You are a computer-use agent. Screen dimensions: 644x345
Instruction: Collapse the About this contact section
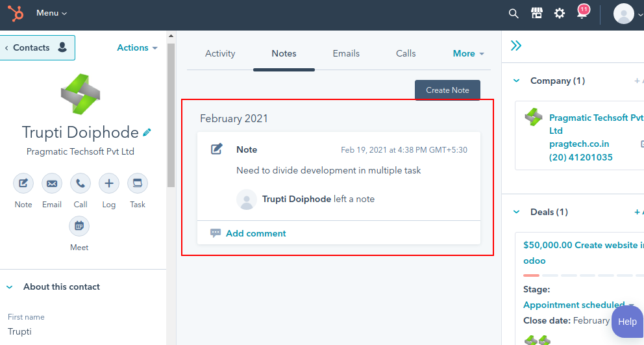coord(10,287)
